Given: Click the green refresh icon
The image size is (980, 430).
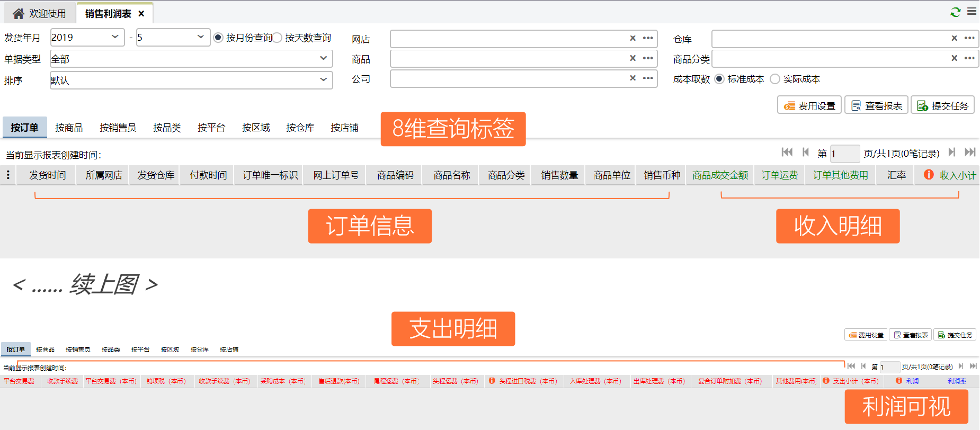Looking at the screenshot, I should click(956, 12).
